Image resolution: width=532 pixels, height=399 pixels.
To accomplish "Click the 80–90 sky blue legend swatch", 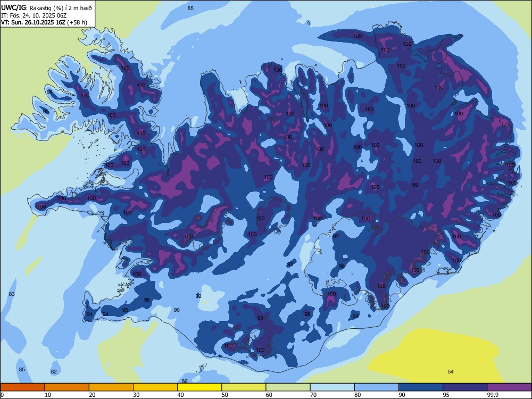I will [x=377, y=387].
